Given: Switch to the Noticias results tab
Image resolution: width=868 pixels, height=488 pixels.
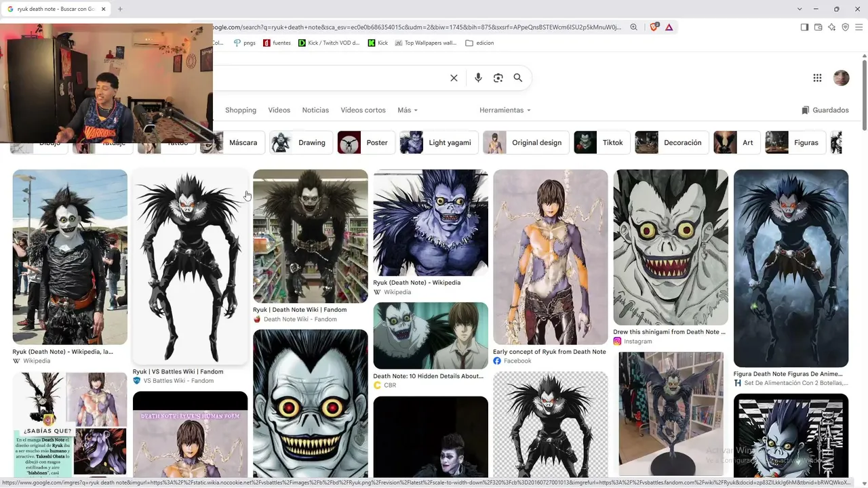Looking at the screenshot, I should pyautogui.click(x=315, y=110).
